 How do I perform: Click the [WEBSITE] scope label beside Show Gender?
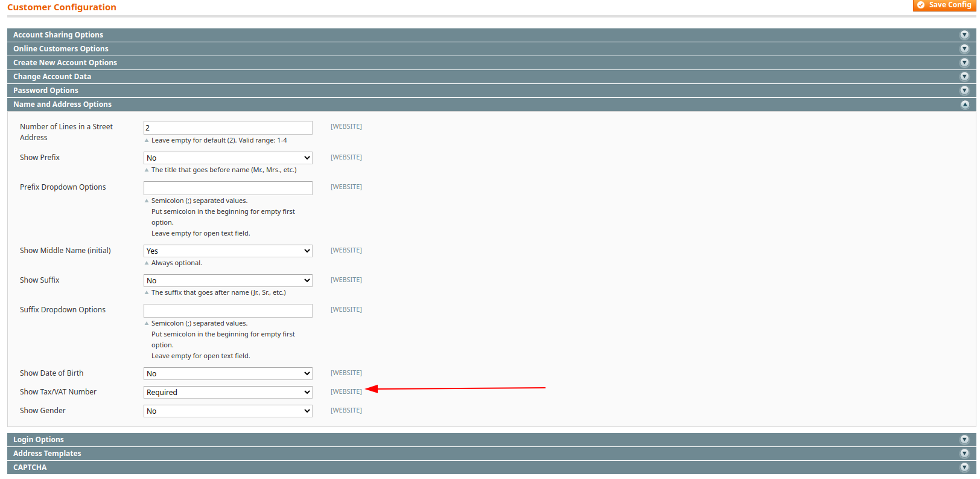(x=346, y=411)
